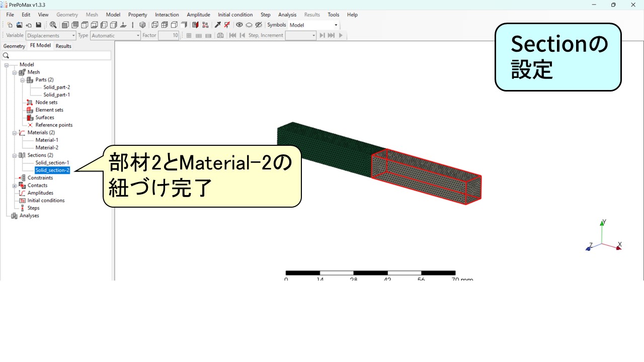
Task: Select Solid_part-1 in the tree
Action: click(56, 95)
